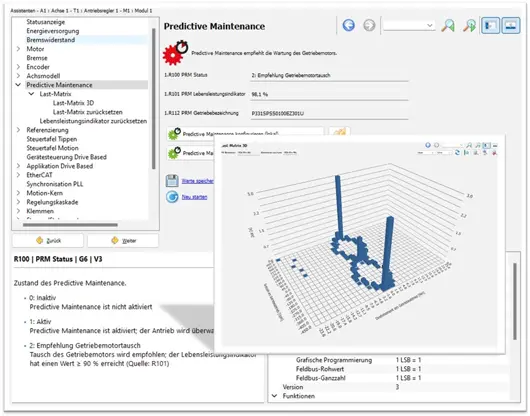This screenshot has height=416, width=530.
Task: Click the R101 Lebensleistungsindikator value field
Action: click(329, 94)
